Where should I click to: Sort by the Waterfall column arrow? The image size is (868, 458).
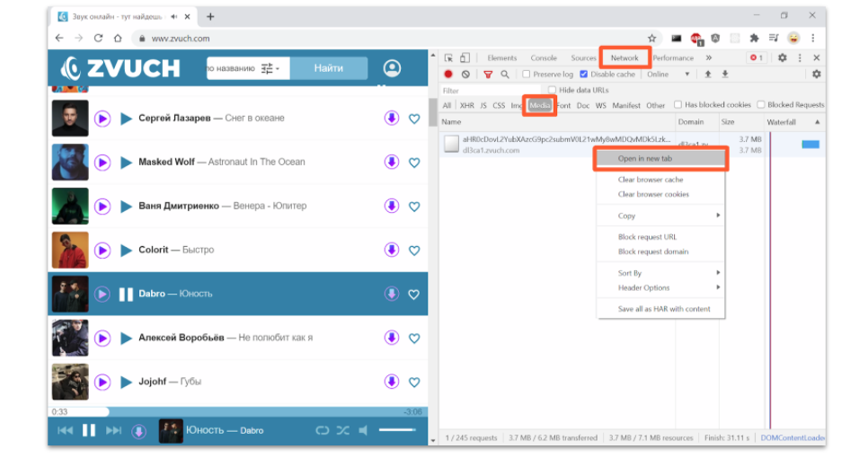tap(817, 122)
